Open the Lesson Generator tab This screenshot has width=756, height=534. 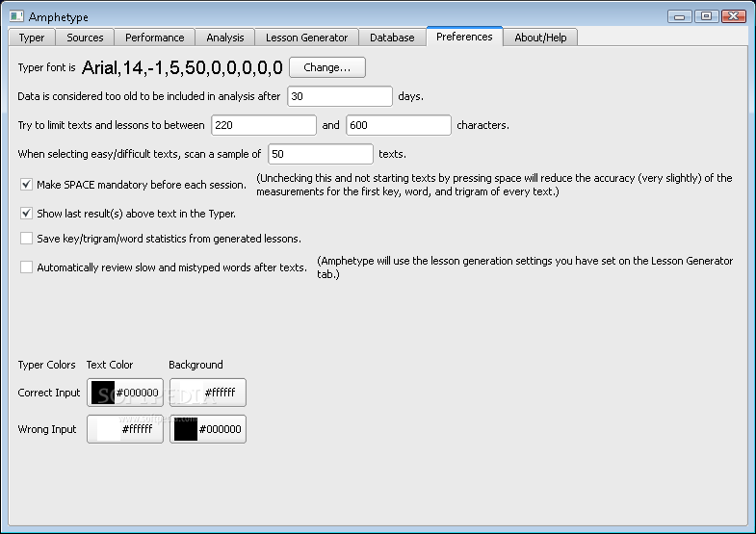[x=306, y=38]
